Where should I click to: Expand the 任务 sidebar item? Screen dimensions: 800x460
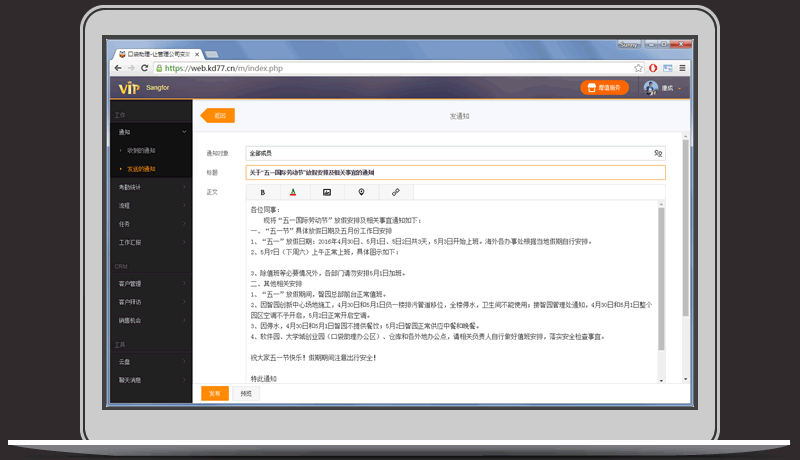coord(184,224)
